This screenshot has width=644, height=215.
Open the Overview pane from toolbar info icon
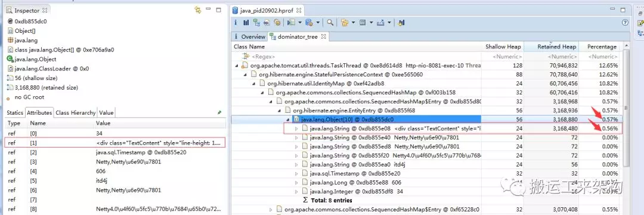coord(236,23)
